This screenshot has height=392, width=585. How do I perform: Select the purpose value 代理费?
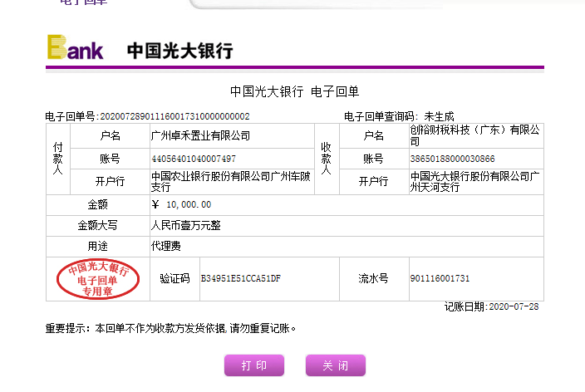pos(166,246)
